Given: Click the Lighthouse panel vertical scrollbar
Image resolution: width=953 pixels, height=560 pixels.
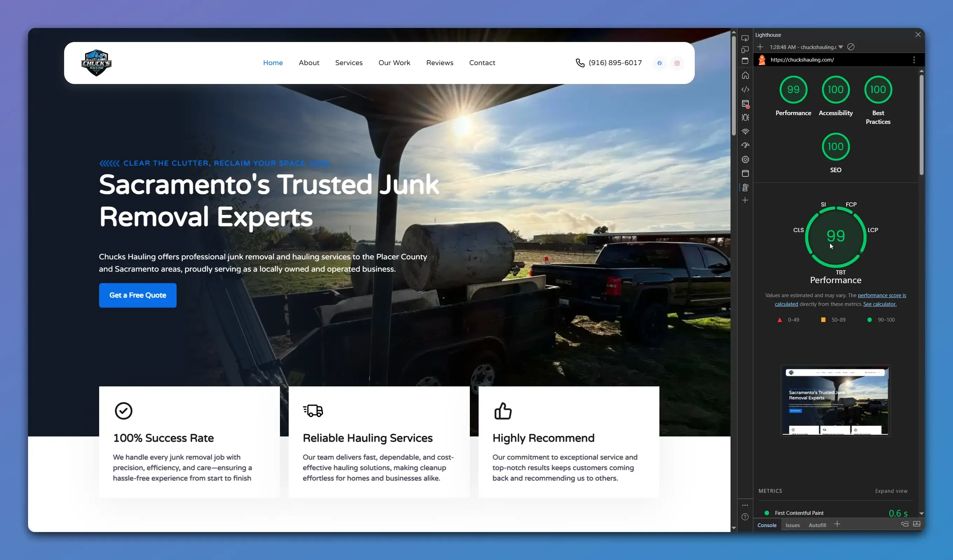Looking at the screenshot, I should tap(921, 125).
